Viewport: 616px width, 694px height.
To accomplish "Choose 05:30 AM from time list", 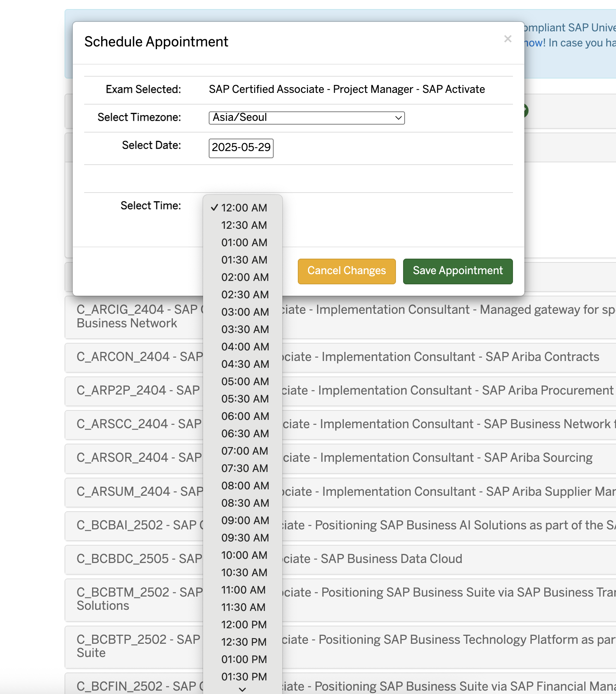I will 243,399.
